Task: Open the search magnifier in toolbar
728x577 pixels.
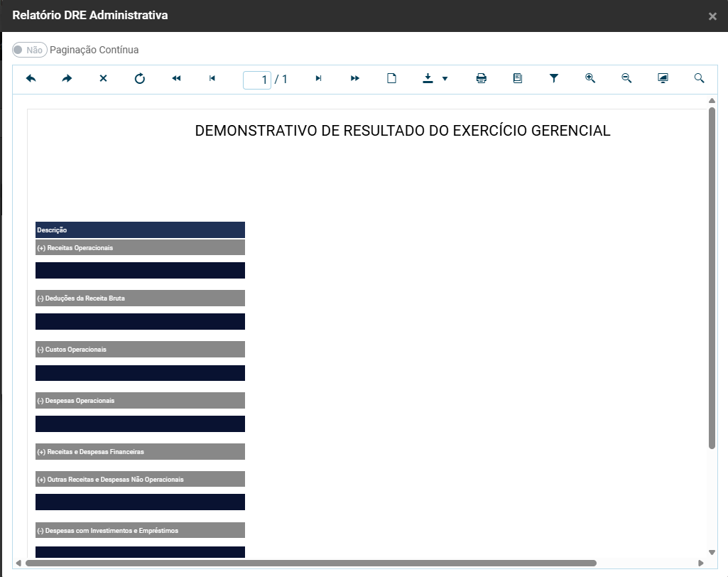Action: [699, 78]
